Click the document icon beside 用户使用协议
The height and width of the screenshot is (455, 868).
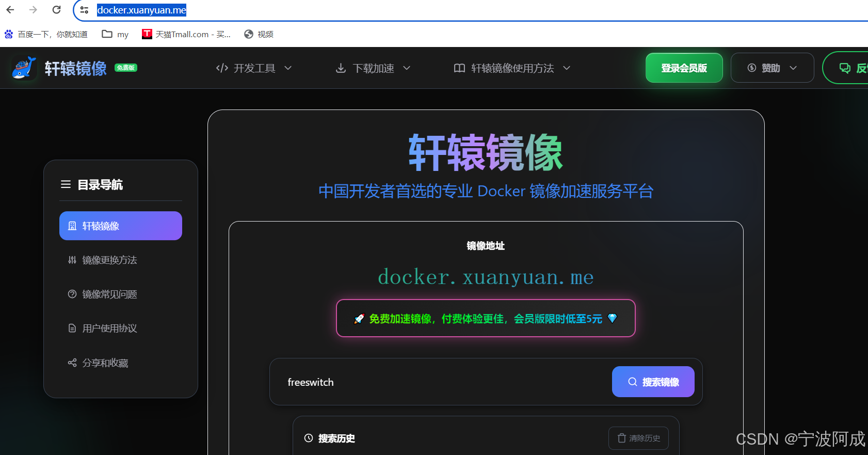72,328
